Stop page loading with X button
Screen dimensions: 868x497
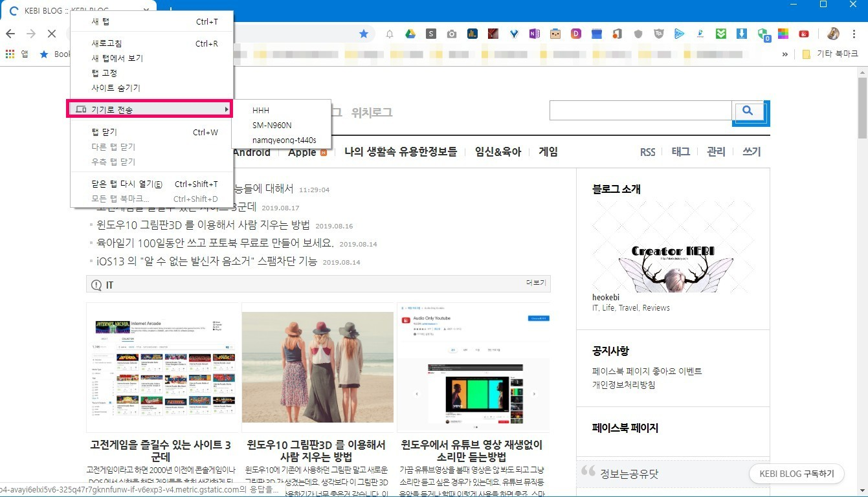pos(51,34)
